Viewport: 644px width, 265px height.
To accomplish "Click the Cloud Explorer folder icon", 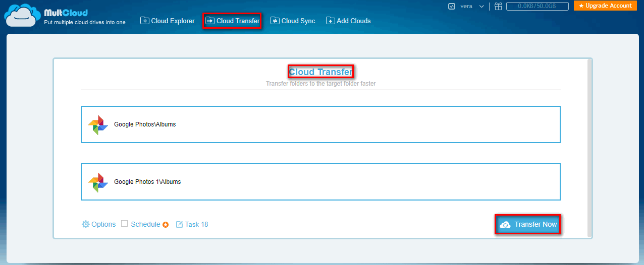I will [144, 21].
